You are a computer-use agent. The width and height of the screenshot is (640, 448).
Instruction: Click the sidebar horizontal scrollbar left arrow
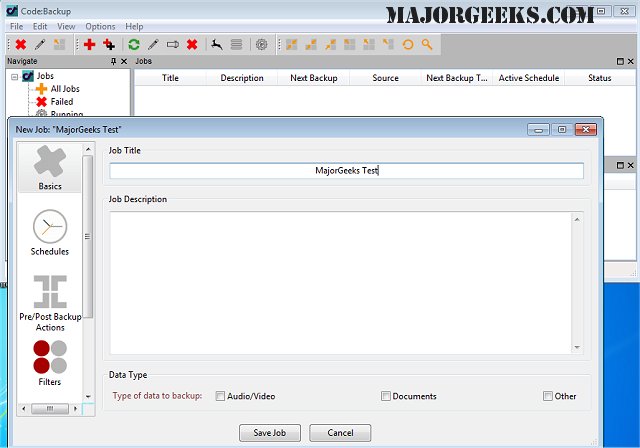(x=23, y=409)
